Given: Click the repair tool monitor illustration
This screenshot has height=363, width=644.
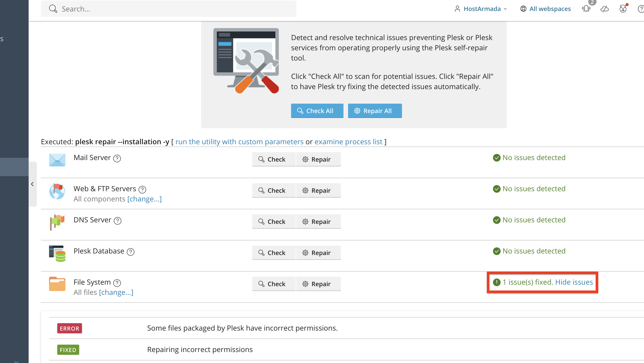Looking at the screenshot, I should (x=246, y=61).
